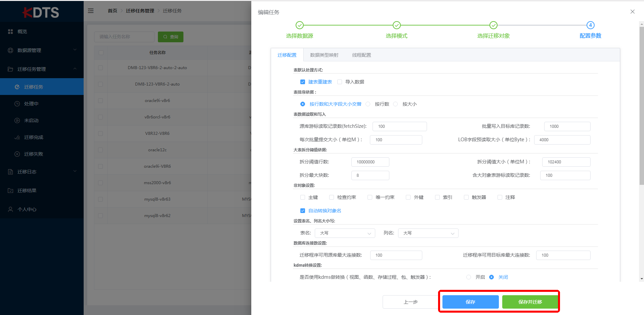Click the 迁移日志 document icon
644x315 pixels.
10,172
